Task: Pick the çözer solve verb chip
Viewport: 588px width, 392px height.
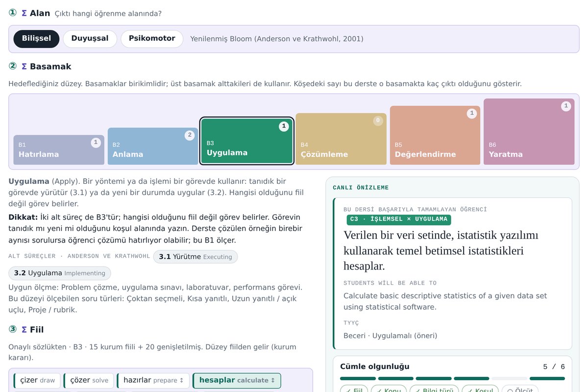Action: 89,381
